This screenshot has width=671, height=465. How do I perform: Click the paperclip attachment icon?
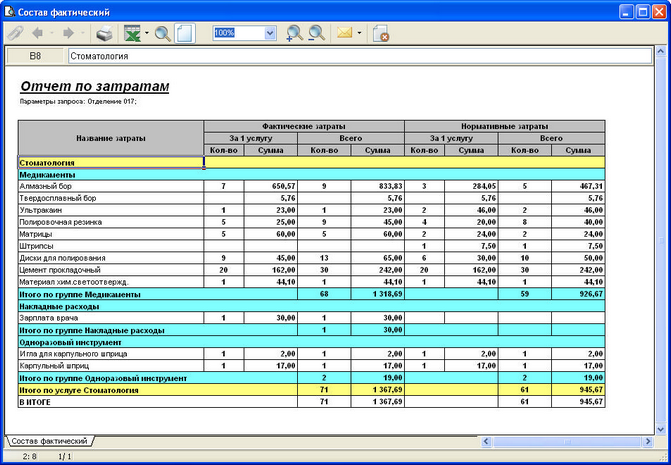tap(15, 33)
